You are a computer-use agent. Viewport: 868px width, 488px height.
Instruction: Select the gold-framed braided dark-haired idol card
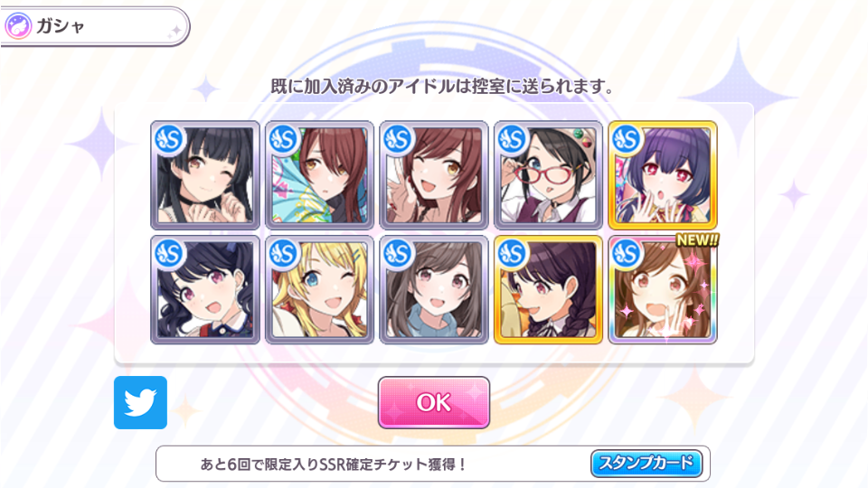click(x=548, y=289)
